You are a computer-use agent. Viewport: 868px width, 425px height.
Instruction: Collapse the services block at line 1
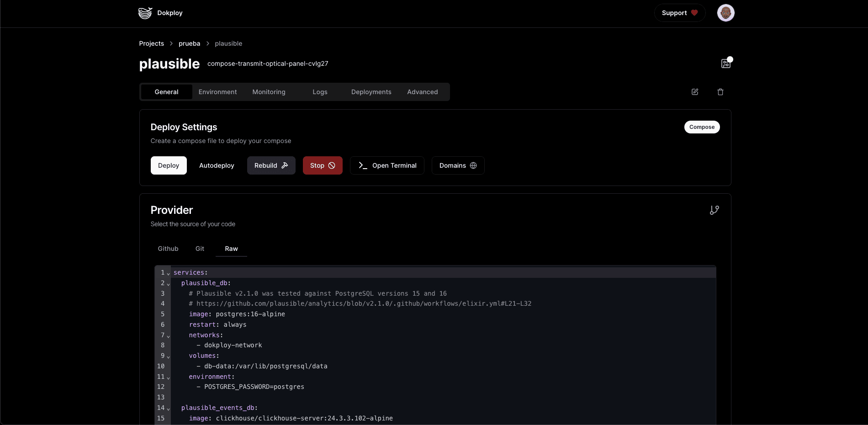tap(168, 273)
